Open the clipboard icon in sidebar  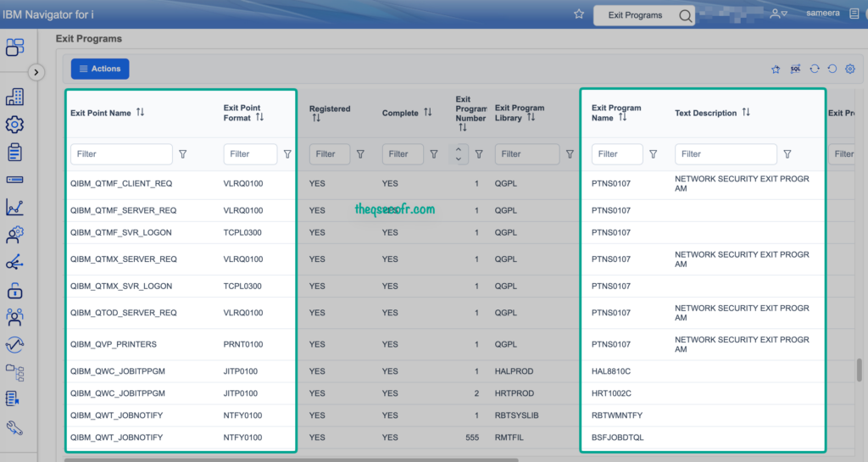15,152
